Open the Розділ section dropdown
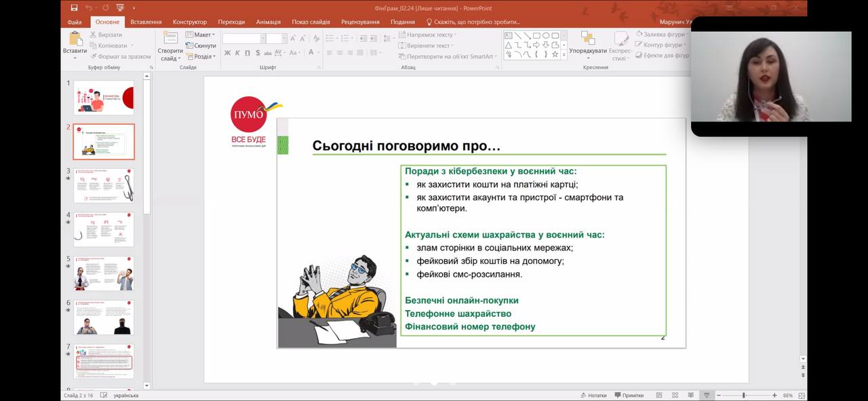This screenshot has width=868, height=401. [x=201, y=56]
